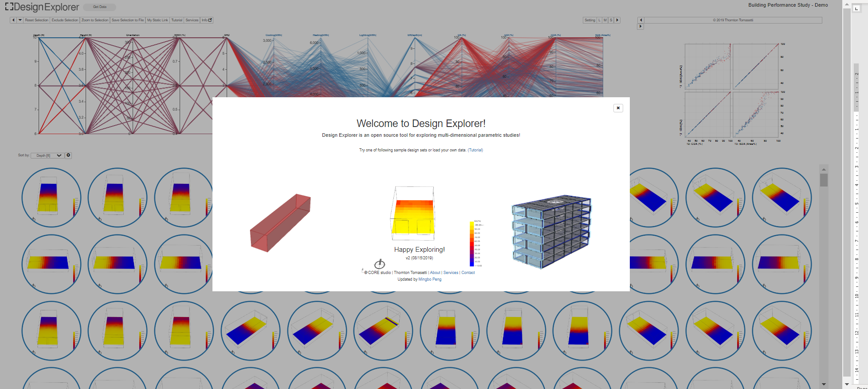Click the L tab-stop icon by ruler
The height and width of the screenshot is (389, 868).
point(856,8)
